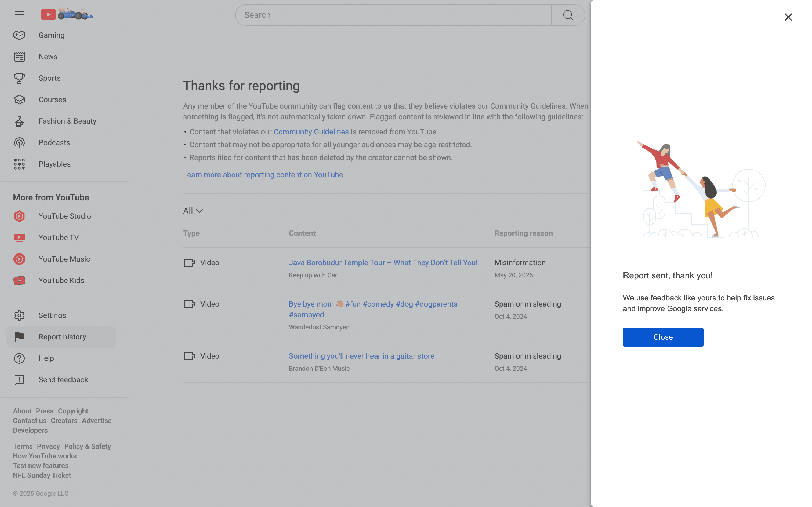
Task: Click into the Search input field
Action: [393, 15]
